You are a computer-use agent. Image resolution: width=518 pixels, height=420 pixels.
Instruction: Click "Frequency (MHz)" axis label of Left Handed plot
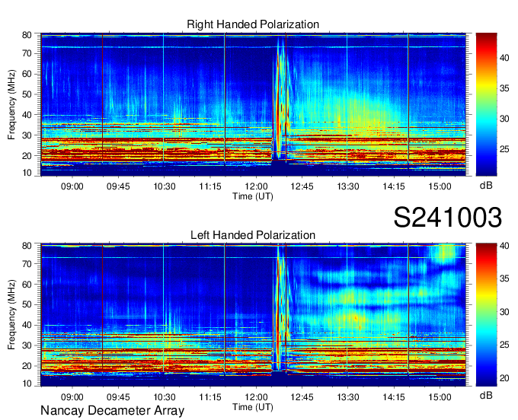11,315
